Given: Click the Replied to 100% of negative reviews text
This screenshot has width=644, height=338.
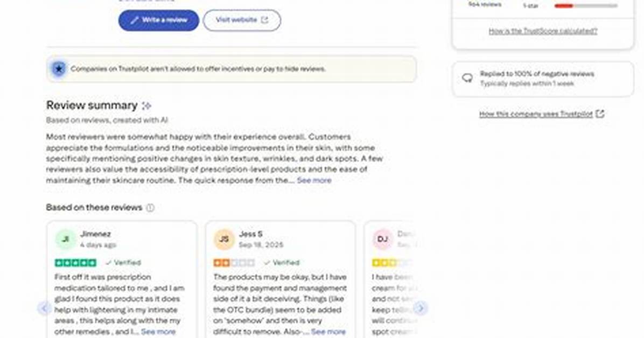Looking at the screenshot, I should 537,74.
